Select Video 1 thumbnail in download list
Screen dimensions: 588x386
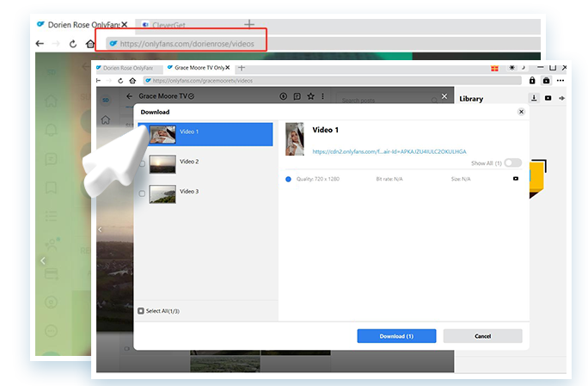pyautogui.click(x=162, y=134)
